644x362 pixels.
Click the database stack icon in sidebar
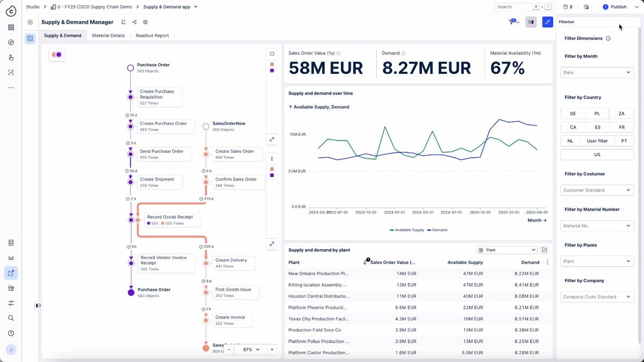click(x=11, y=243)
